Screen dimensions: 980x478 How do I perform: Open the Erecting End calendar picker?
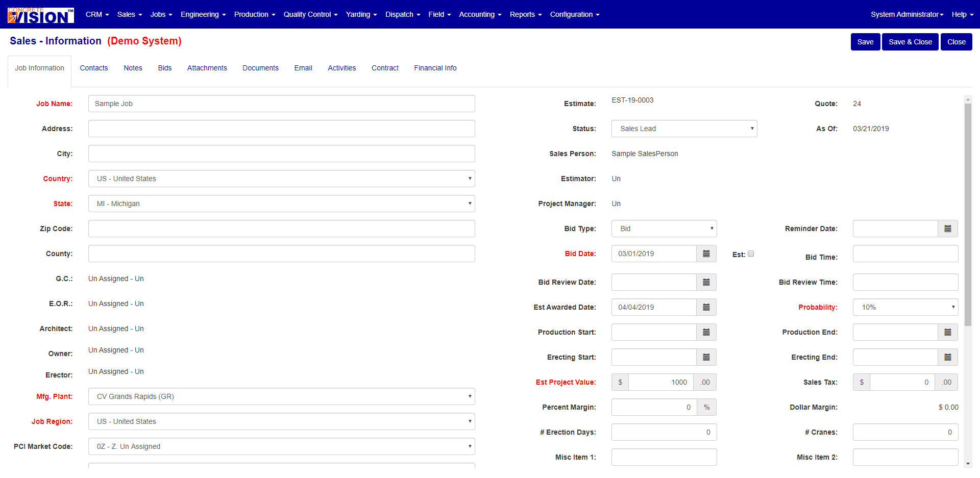click(947, 357)
